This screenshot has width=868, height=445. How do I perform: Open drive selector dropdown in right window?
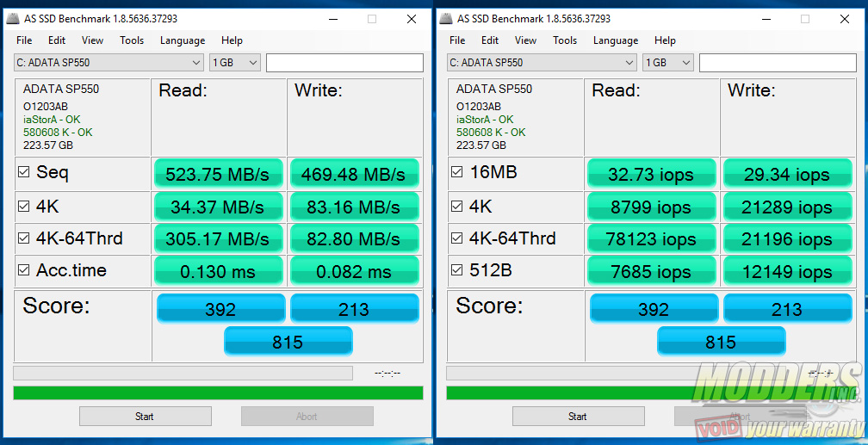[x=542, y=63]
